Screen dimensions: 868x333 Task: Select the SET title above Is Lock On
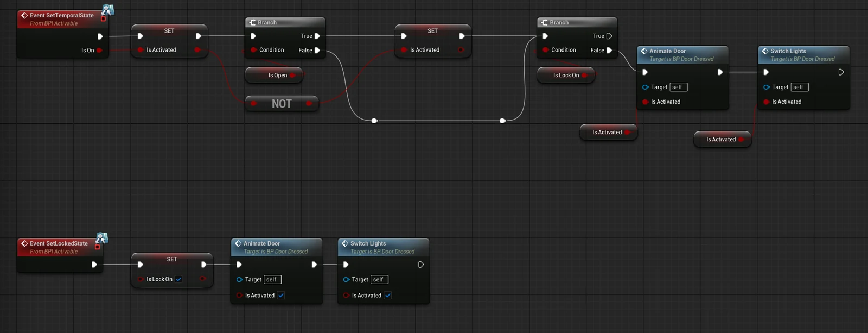(x=172, y=260)
